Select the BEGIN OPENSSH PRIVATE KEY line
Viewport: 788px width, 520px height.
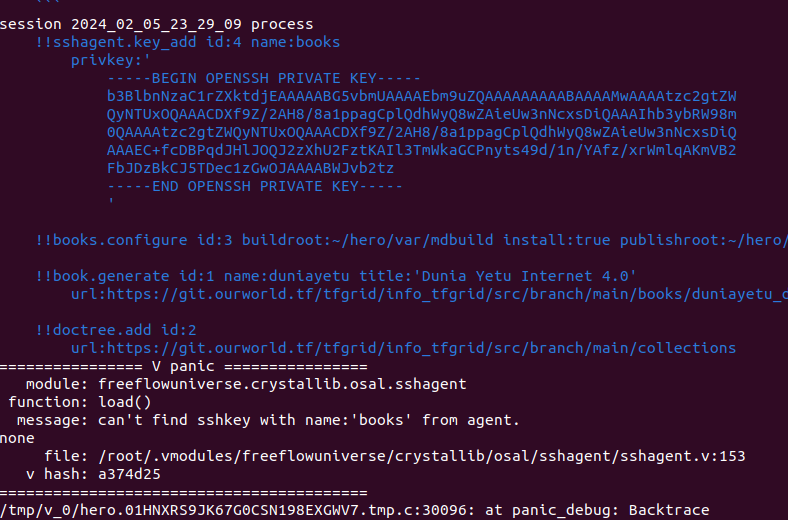[x=264, y=78]
